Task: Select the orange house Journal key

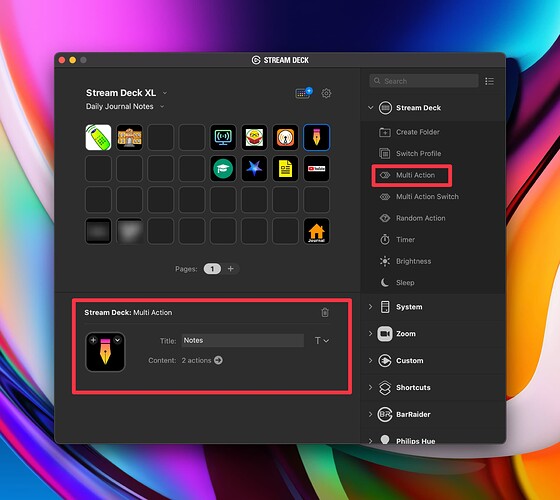Action: [x=316, y=231]
